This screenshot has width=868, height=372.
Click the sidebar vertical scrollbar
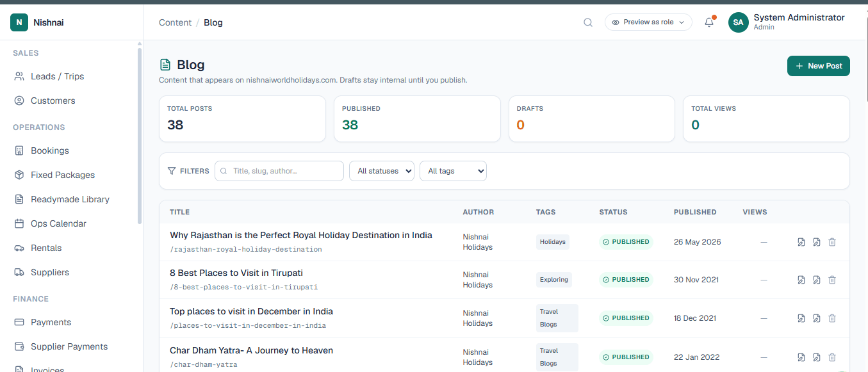pos(140,134)
